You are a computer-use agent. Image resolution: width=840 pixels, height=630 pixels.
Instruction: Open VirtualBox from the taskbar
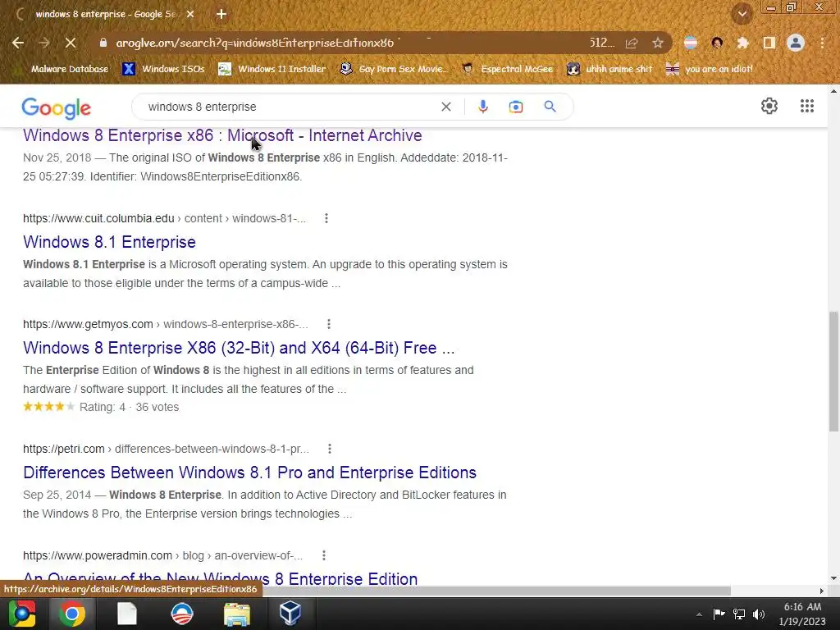[x=290, y=614]
